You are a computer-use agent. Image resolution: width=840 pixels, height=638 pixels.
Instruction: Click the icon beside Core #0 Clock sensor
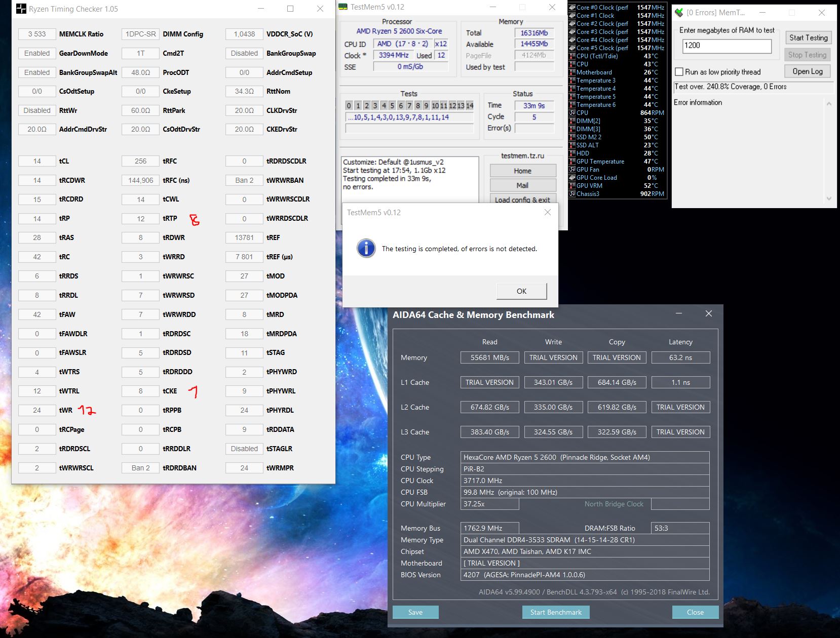pos(572,8)
